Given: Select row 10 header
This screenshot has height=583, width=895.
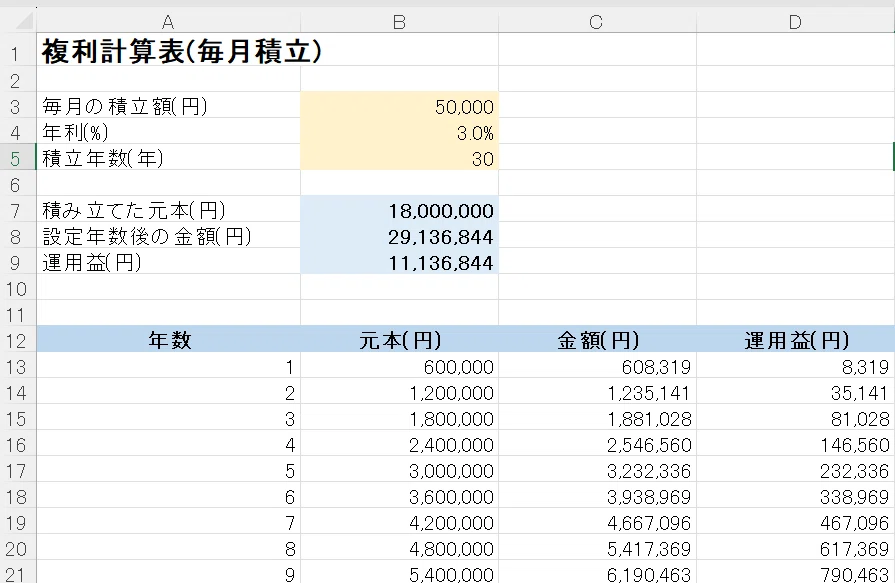Looking at the screenshot, I should click(17, 288).
